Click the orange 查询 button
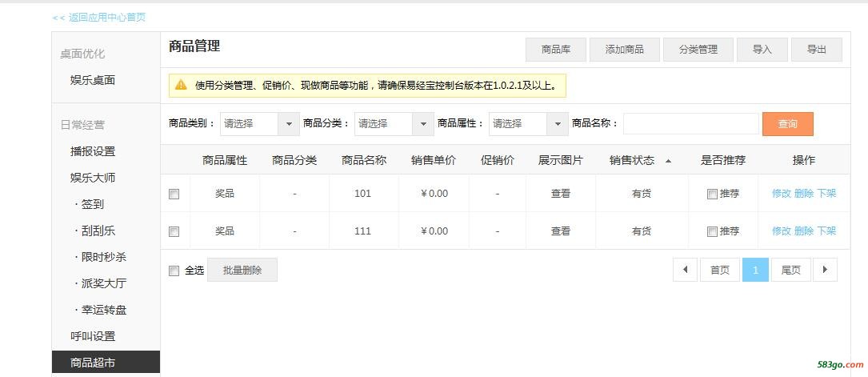Image resolution: width=868 pixels, height=377 pixels. coord(788,124)
